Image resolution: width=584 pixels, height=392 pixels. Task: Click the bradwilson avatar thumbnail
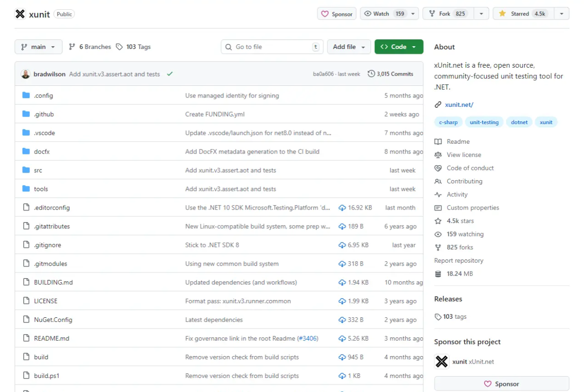[x=26, y=74]
